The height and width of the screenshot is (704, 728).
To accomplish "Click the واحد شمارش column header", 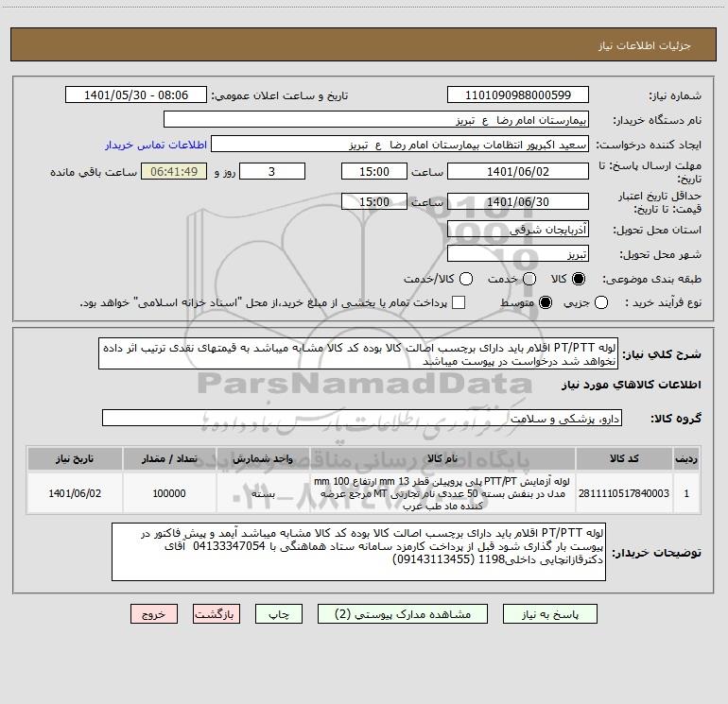I will coord(263,458).
